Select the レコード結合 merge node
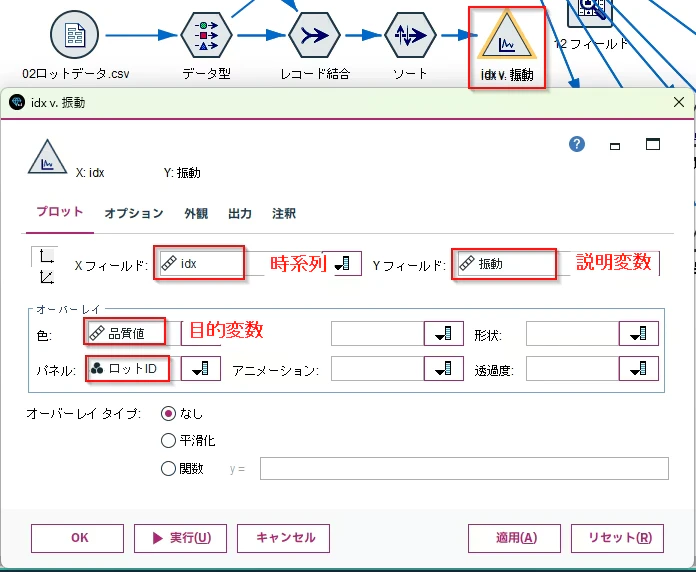696x572 pixels. coord(314,35)
